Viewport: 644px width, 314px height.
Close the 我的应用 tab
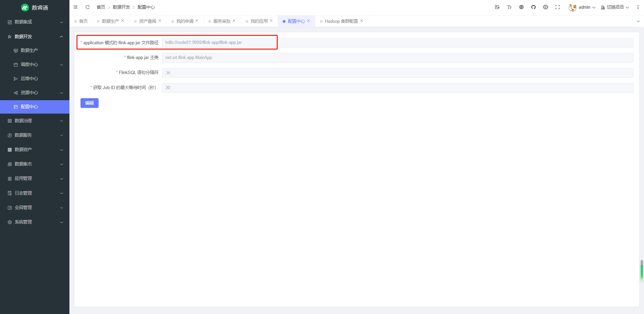click(x=271, y=21)
